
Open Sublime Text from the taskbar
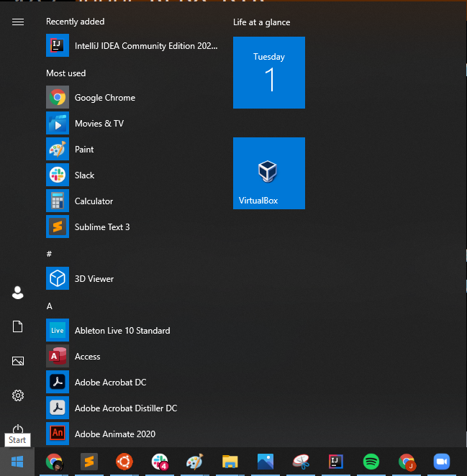pos(89,462)
